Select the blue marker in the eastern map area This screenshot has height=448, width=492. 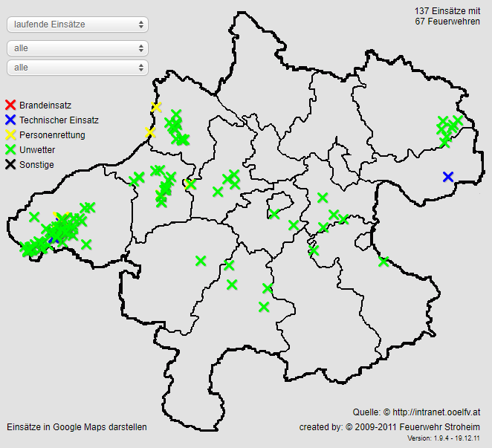click(x=448, y=177)
